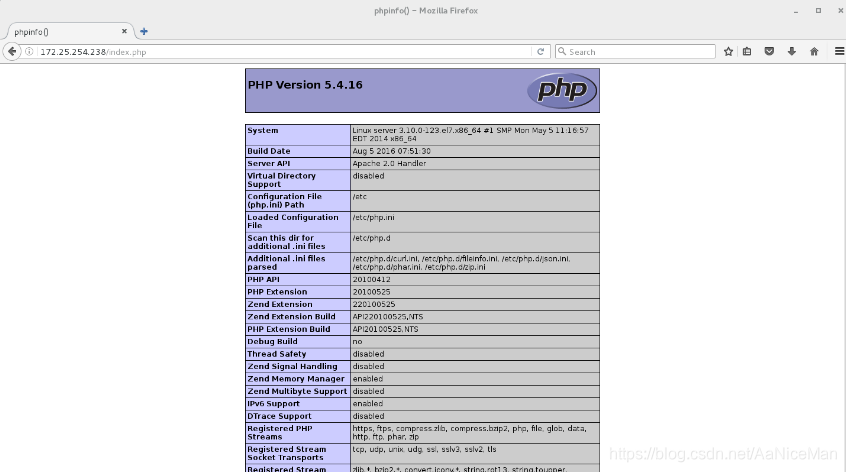846x472 pixels.
Task: Click the Configuration File (php.ini) Path label
Action: (x=284, y=201)
